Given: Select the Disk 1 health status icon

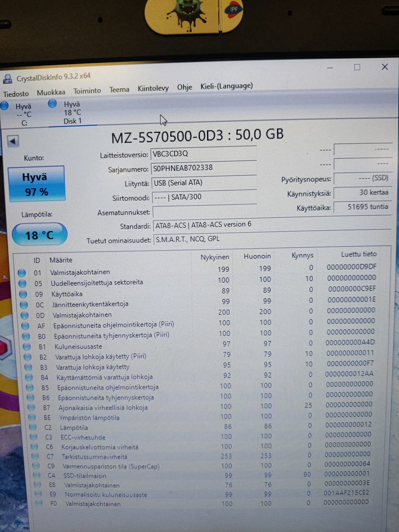Looking at the screenshot, I should tap(52, 103).
